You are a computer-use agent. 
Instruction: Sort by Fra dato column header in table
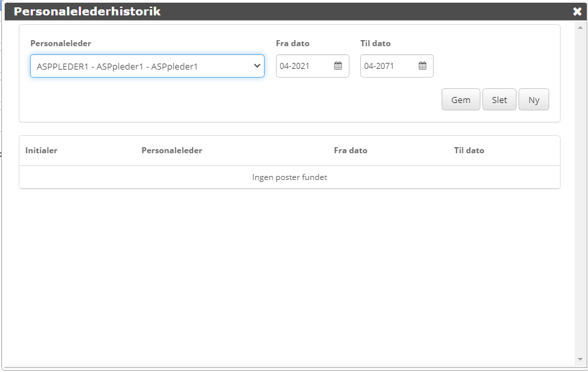[351, 151]
